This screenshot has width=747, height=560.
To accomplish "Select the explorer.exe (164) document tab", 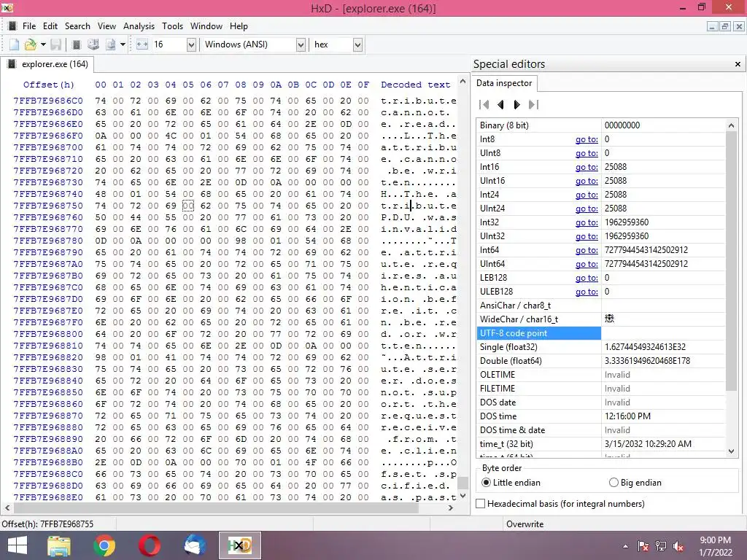I will [x=48, y=64].
